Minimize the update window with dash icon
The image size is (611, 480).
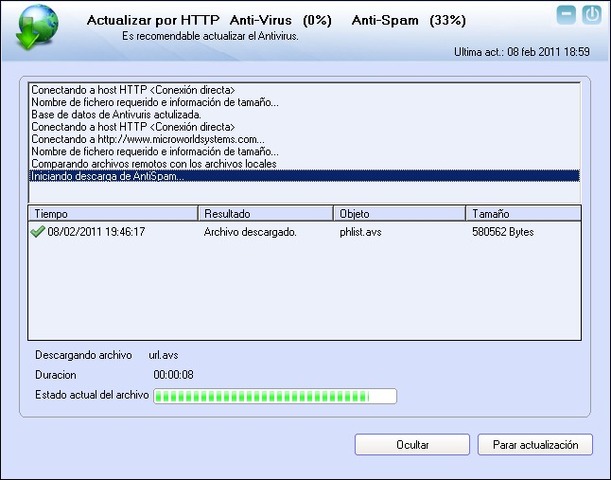(566, 15)
